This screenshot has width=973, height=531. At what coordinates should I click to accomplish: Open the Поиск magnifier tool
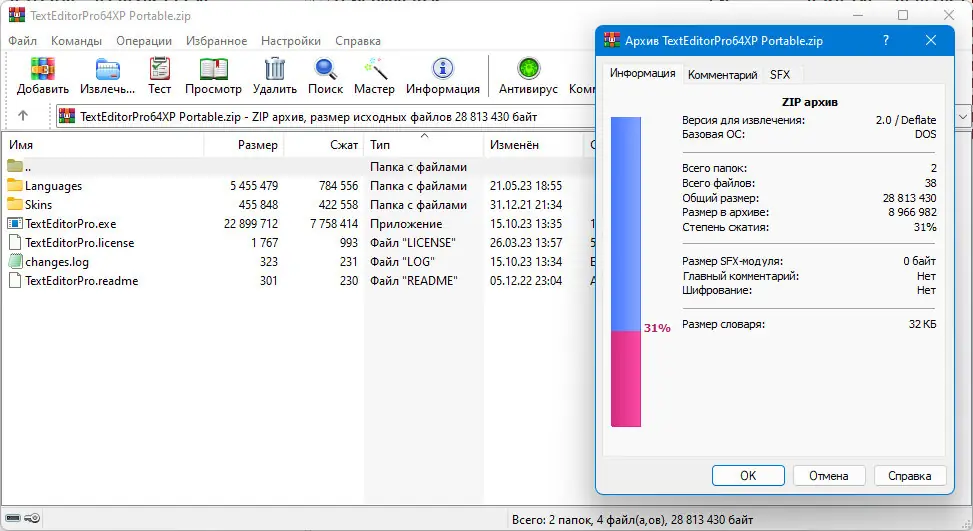pyautogui.click(x=325, y=69)
